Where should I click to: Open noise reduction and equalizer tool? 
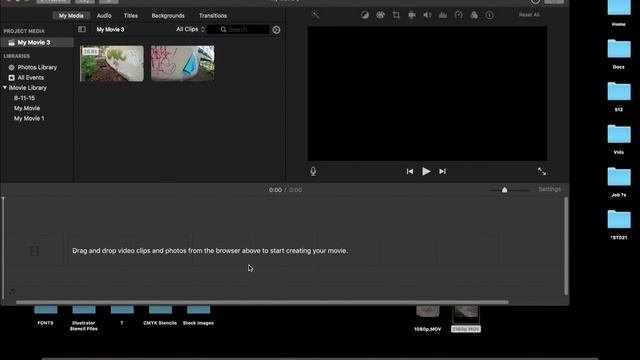(442, 15)
